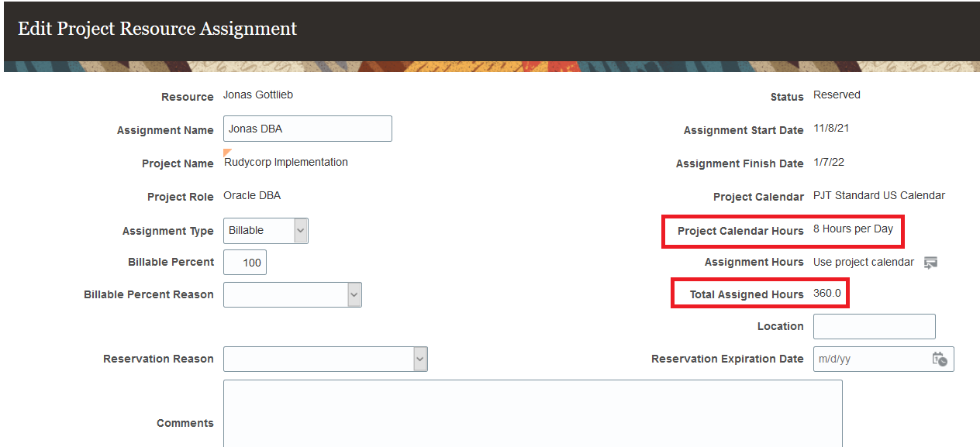Open the Reservation Reason dropdown
980x447 pixels.
click(326, 359)
